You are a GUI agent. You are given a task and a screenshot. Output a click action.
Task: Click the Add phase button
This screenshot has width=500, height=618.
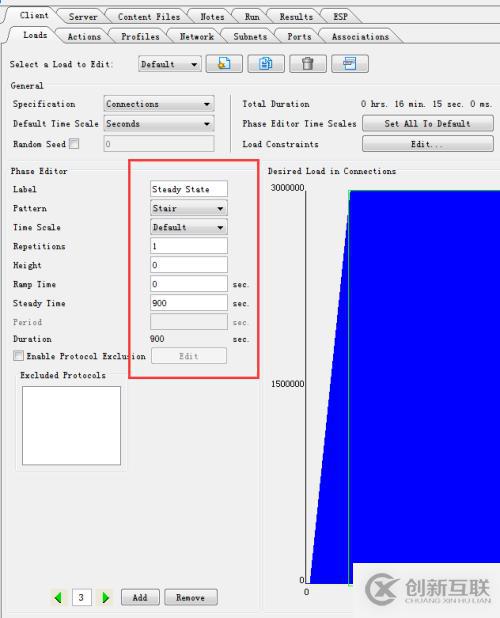pos(140,598)
